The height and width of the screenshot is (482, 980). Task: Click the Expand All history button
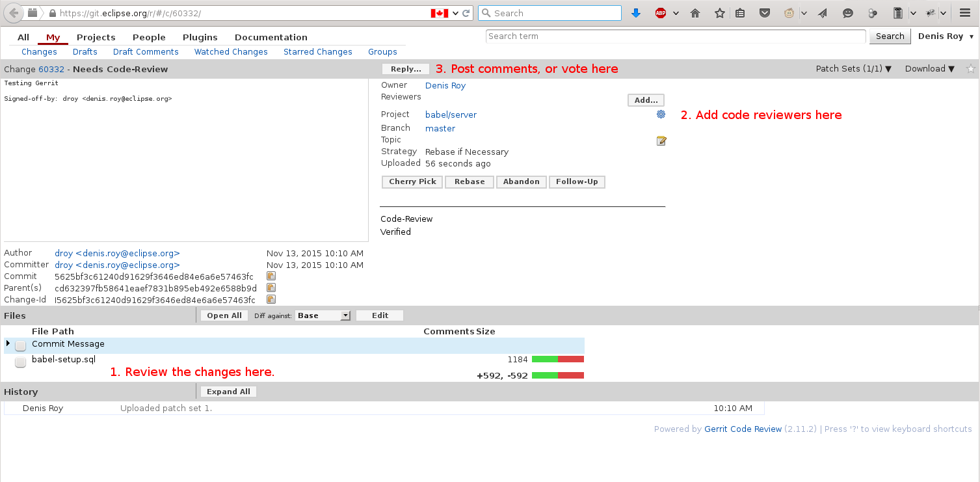pyautogui.click(x=228, y=392)
